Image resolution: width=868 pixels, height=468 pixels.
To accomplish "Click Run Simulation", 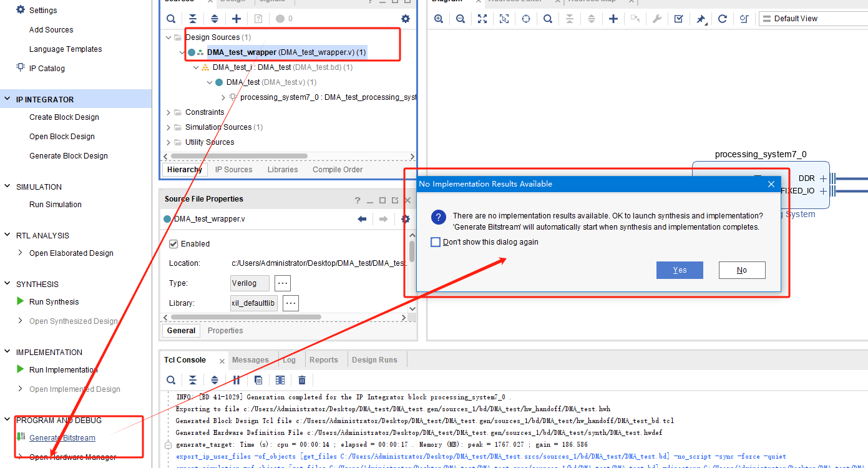I will (56, 205).
